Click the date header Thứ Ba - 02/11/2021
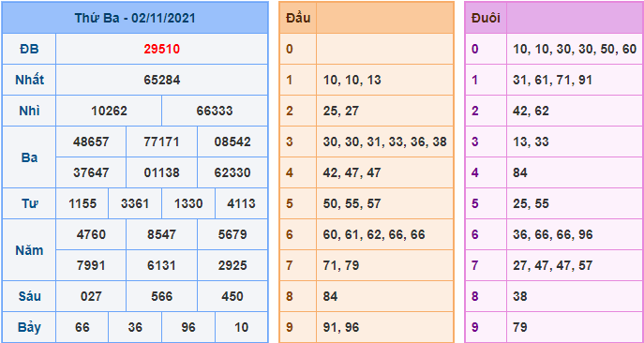The height and width of the screenshot is (343, 644). (135, 18)
